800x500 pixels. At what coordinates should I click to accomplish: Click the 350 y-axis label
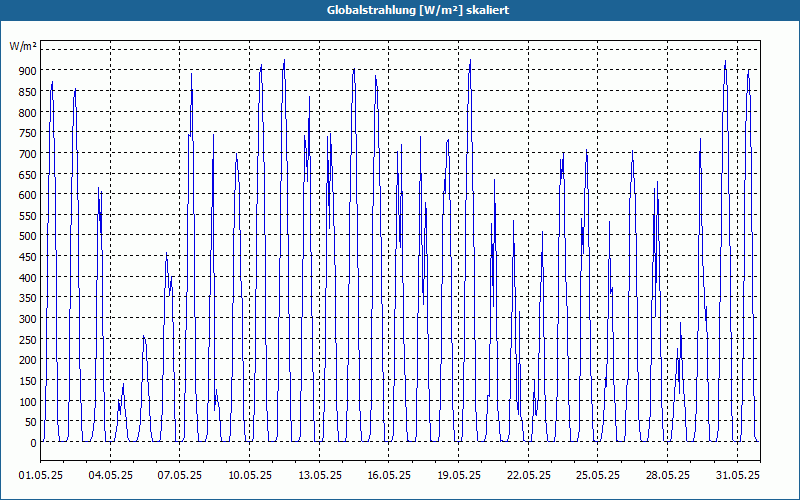[28, 298]
